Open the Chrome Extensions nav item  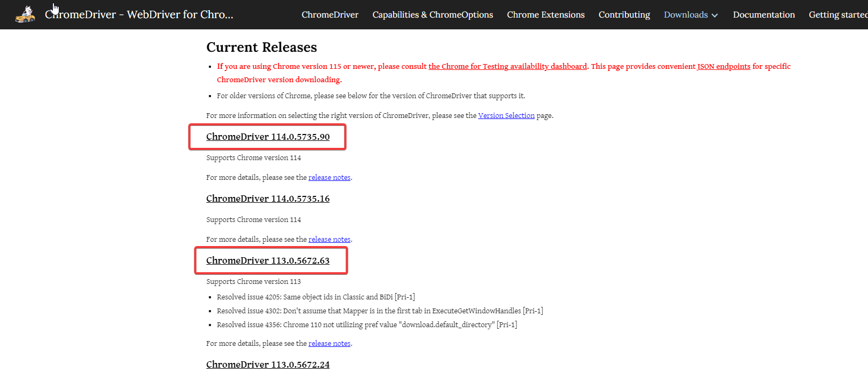(546, 15)
